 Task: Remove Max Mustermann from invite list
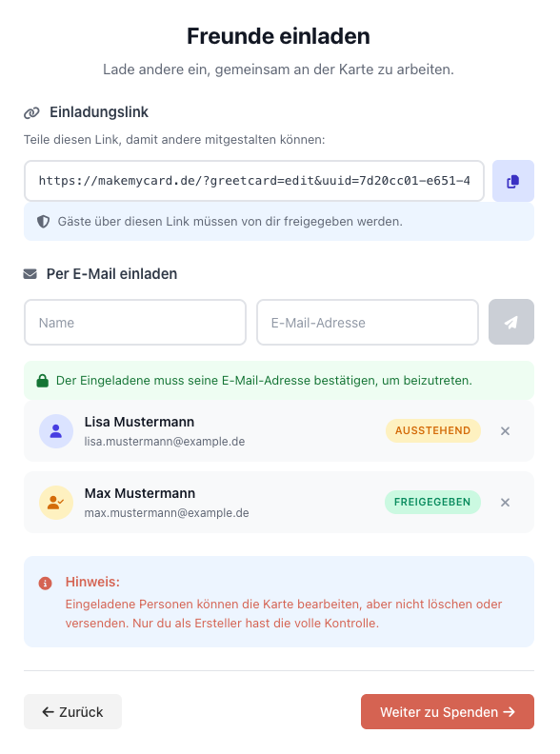click(505, 503)
